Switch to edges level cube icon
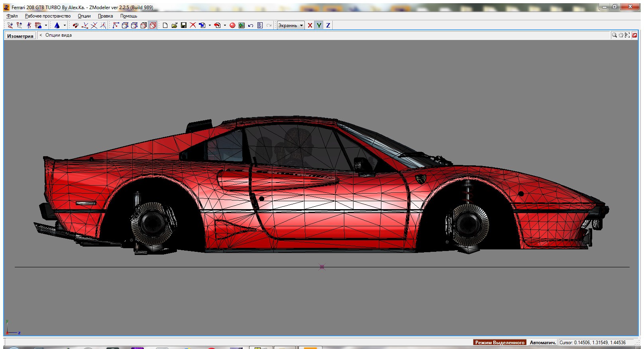Screen dimensions: 644x349 (125, 25)
